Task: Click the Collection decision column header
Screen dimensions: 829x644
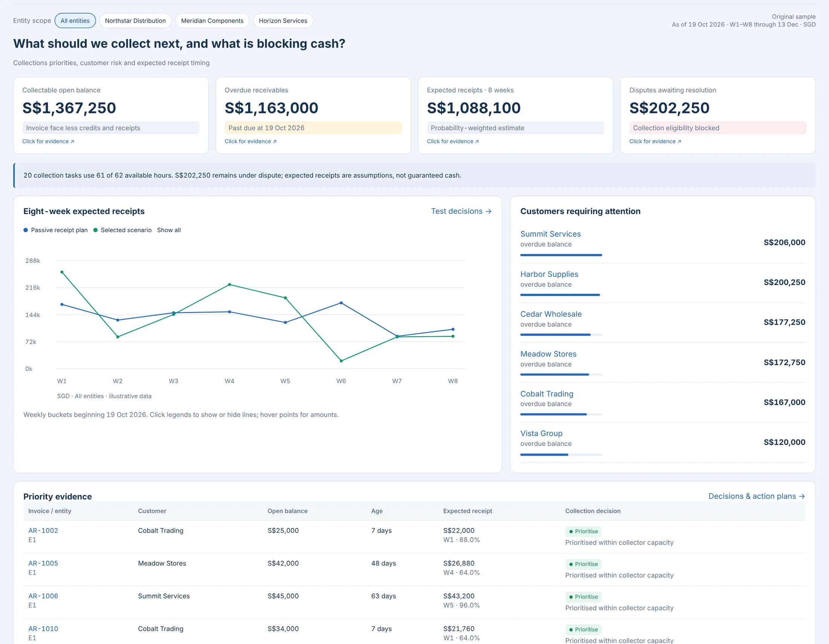Action: click(x=592, y=511)
